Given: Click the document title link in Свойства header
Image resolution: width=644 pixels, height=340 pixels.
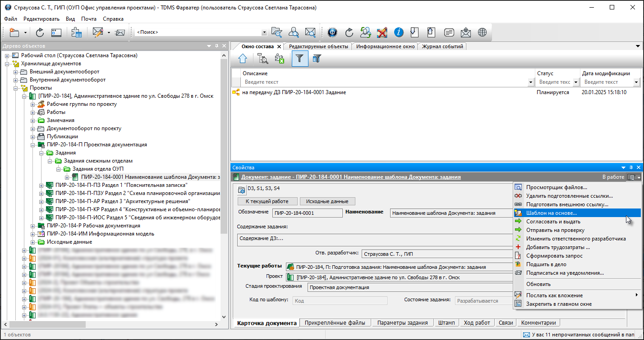Looking at the screenshot, I should tap(351, 177).
